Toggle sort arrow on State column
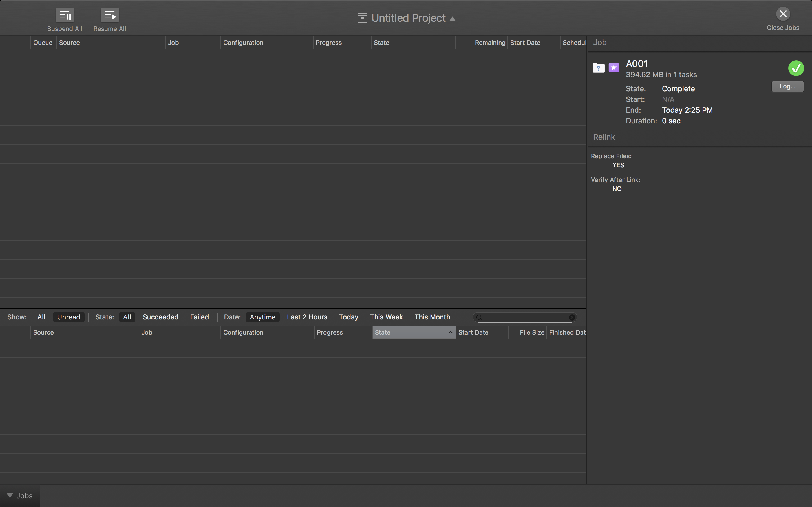 pyautogui.click(x=450, y=332)
